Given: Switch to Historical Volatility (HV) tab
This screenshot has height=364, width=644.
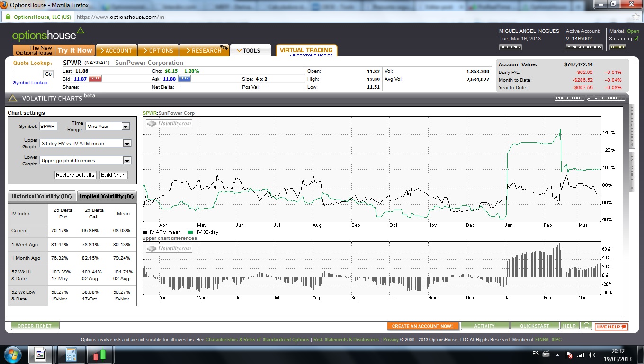Looking at the screenshot, I should (42, 196).
